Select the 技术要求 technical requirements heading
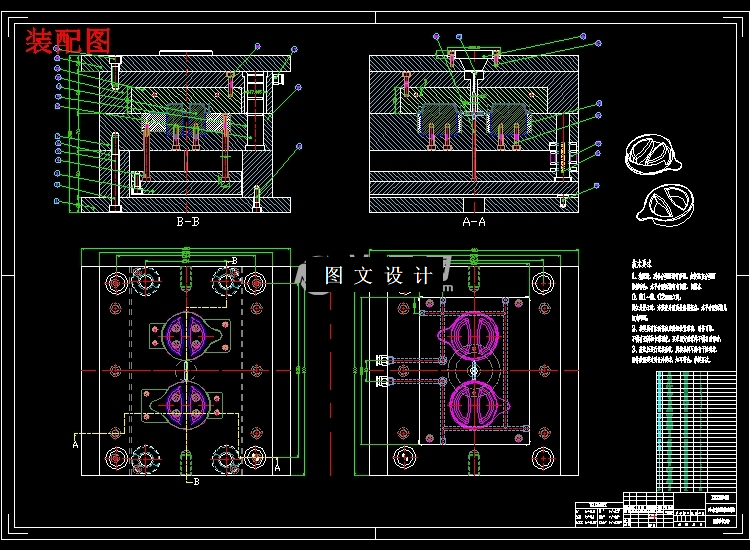 click(641, 264)
